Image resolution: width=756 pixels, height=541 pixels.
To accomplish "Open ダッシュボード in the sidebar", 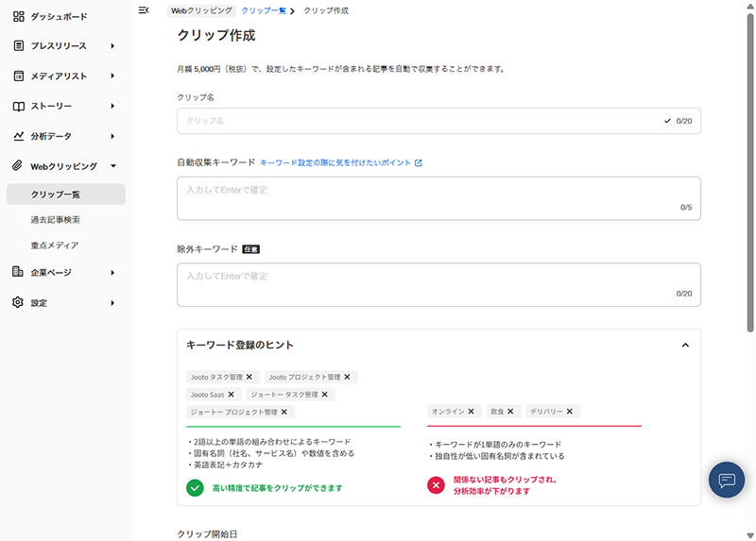I will click(59, 17).
